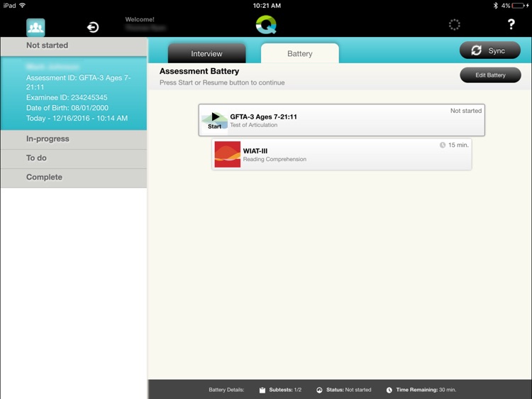The height and width of the screenshot is (399, 532).
Task: Expand the Complete section
Action: (74, 177)
